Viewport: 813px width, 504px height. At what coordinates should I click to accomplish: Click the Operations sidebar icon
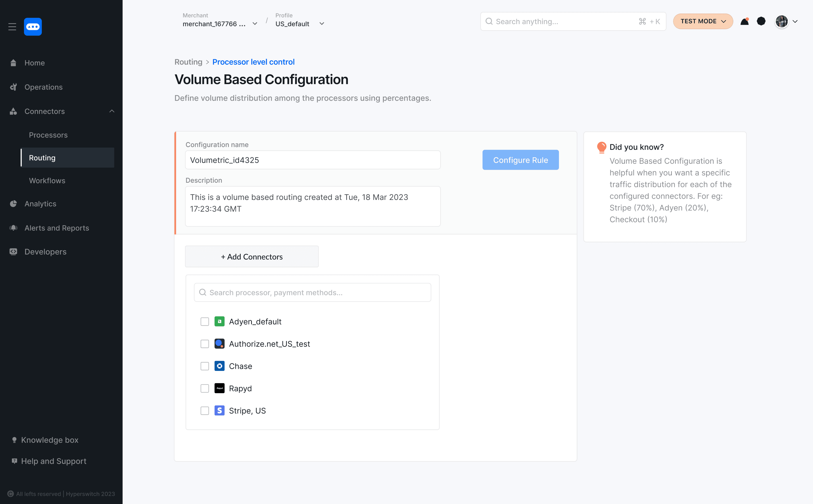coord(13,87)
